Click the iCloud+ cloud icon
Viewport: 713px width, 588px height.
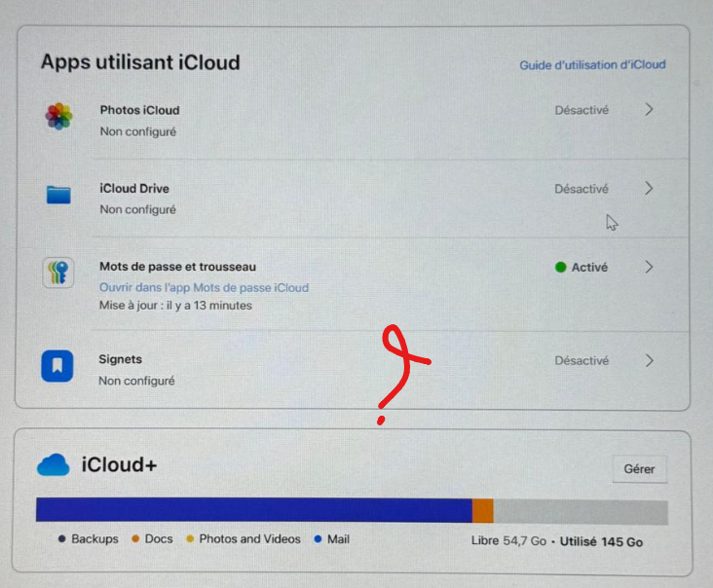click(54, 465)
